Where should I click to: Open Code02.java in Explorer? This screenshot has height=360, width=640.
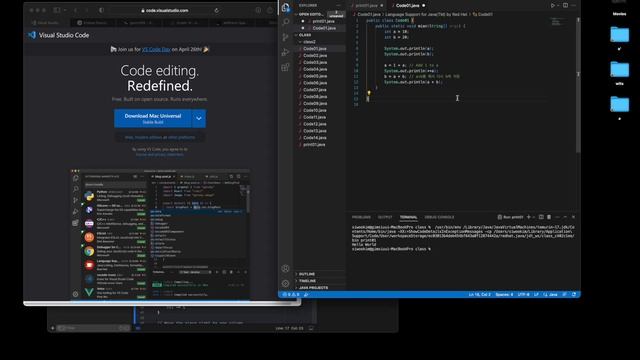point(315,56)
